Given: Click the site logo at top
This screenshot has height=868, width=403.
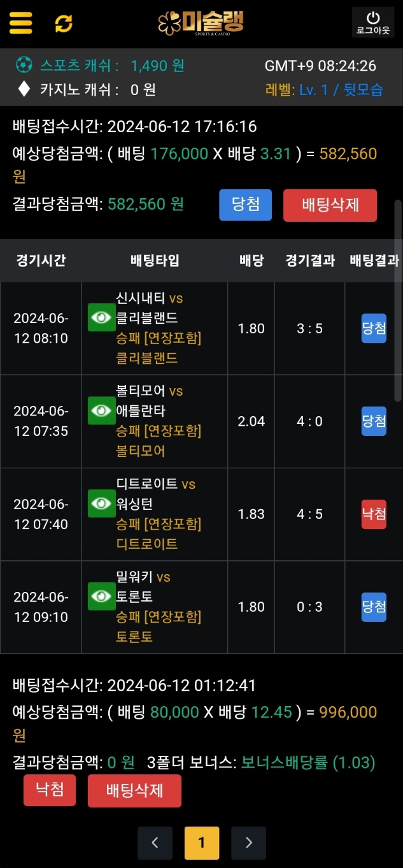Looking at the screenshot, I should coord(201,23).
